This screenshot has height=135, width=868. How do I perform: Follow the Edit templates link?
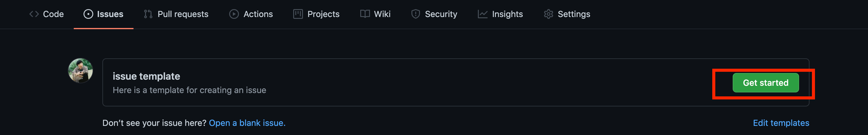coord(781,123)
